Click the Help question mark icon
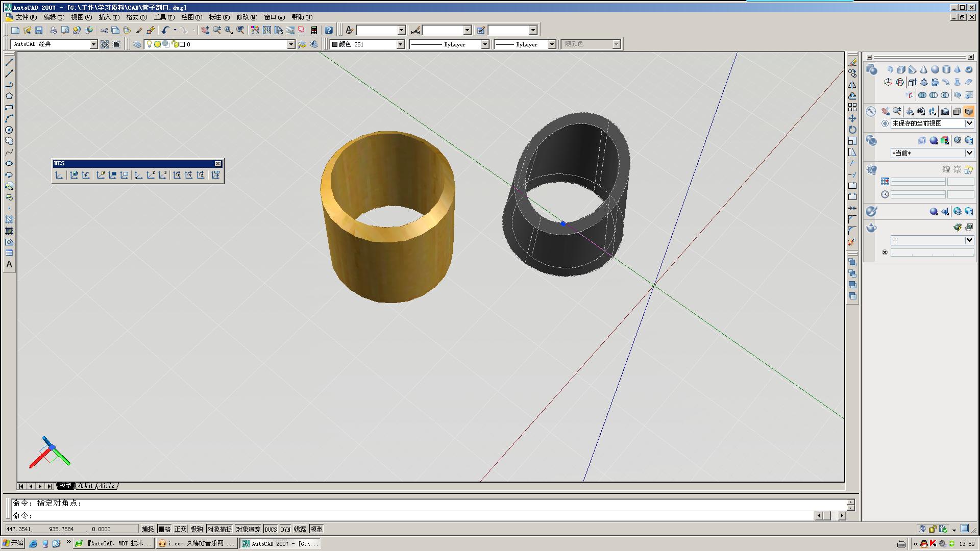The height and width of the screenshot is (551, 980). 329,31
